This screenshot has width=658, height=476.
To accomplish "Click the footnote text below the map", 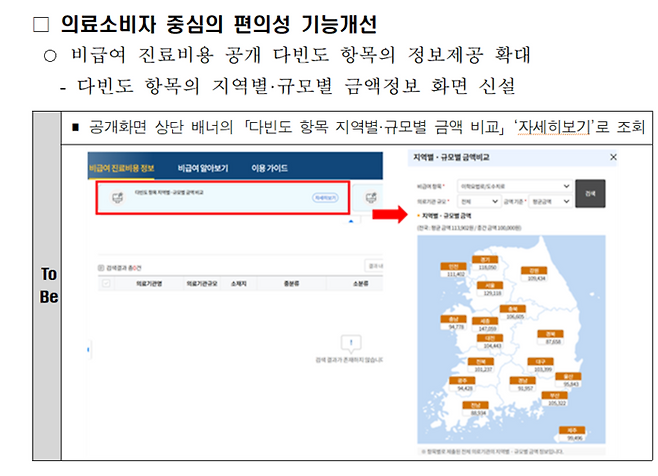I will click(x=493, y=452).
